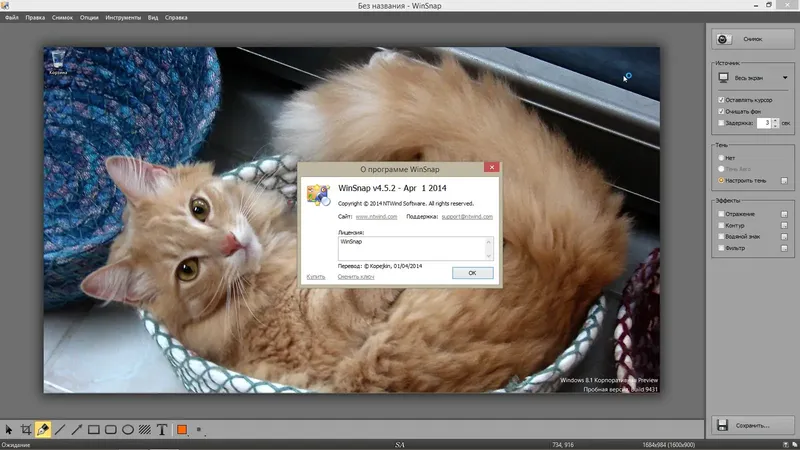The image size is (800, 450).
Task: Select the Arrow line tool
Action: coord(77,430)
